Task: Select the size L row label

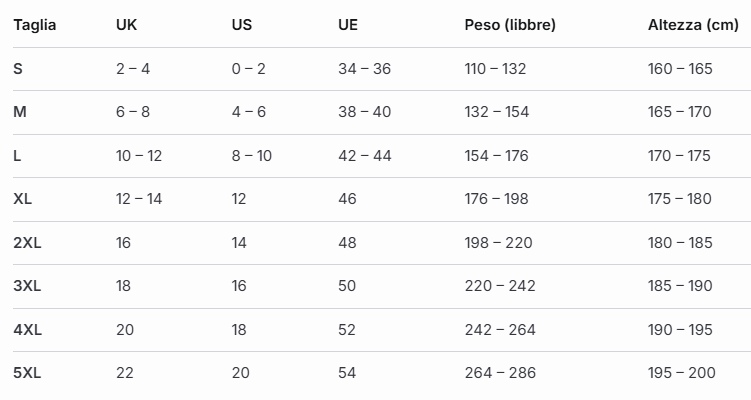Action: point(18,156)
